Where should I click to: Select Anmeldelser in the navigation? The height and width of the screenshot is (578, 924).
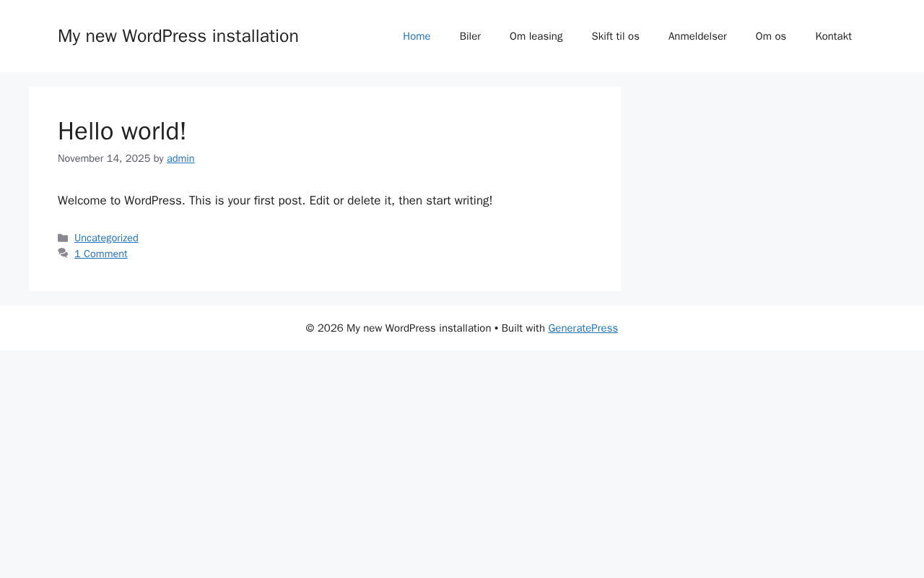pos(697,36)
